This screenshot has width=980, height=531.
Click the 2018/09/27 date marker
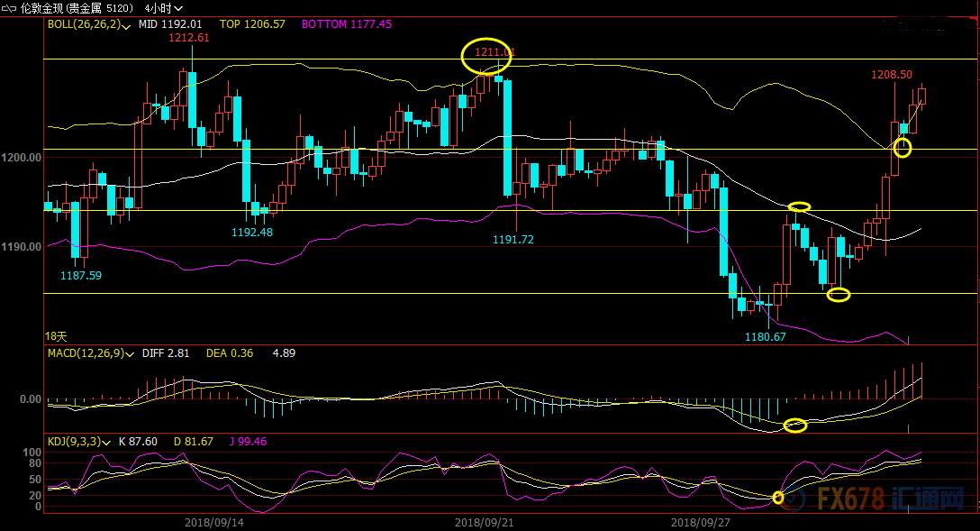[700, 522]
